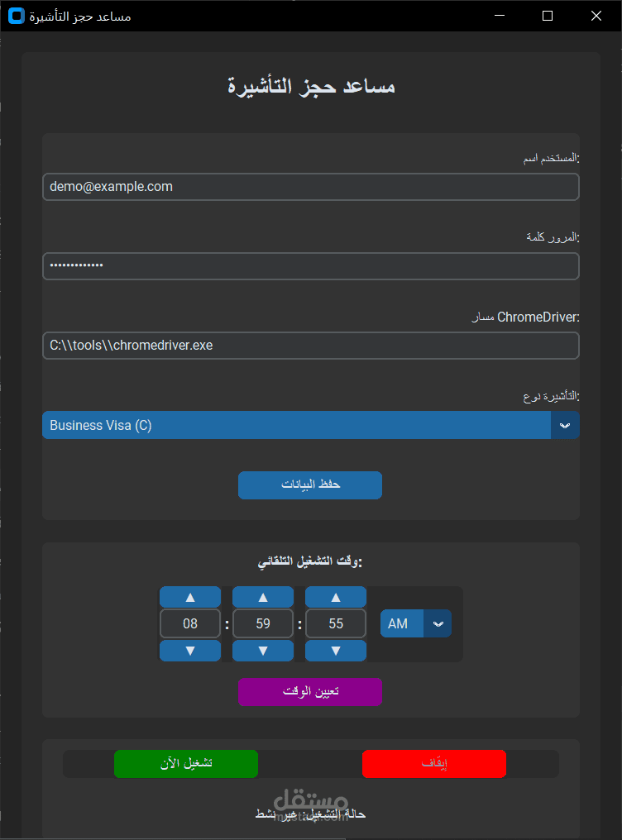Click the app icon in title bar
The height and width of the screenshot is (840, 622).
point(16,16)
